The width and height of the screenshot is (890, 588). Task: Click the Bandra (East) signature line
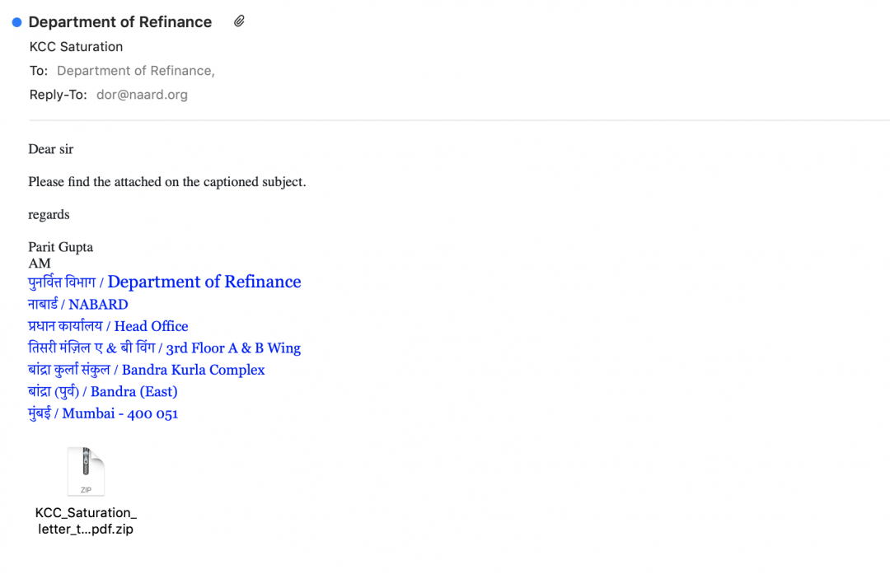(133, 391)
